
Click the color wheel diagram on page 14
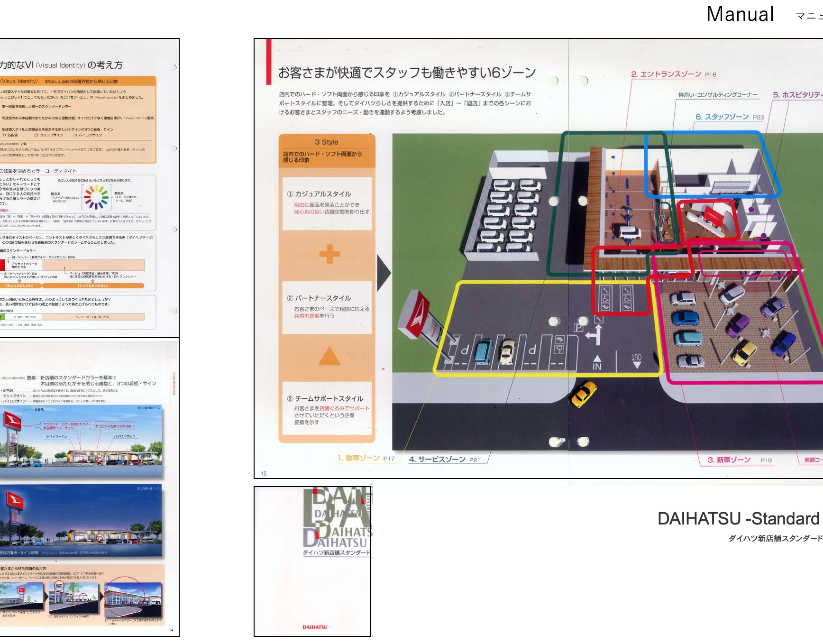(x=96, y=197)
